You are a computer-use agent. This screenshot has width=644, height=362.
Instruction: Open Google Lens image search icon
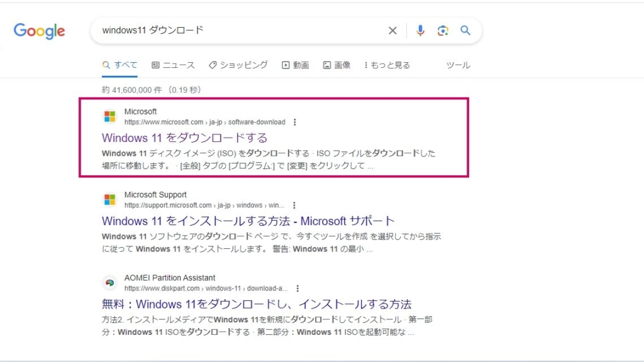pyautogui.click(x=443, y=30)
